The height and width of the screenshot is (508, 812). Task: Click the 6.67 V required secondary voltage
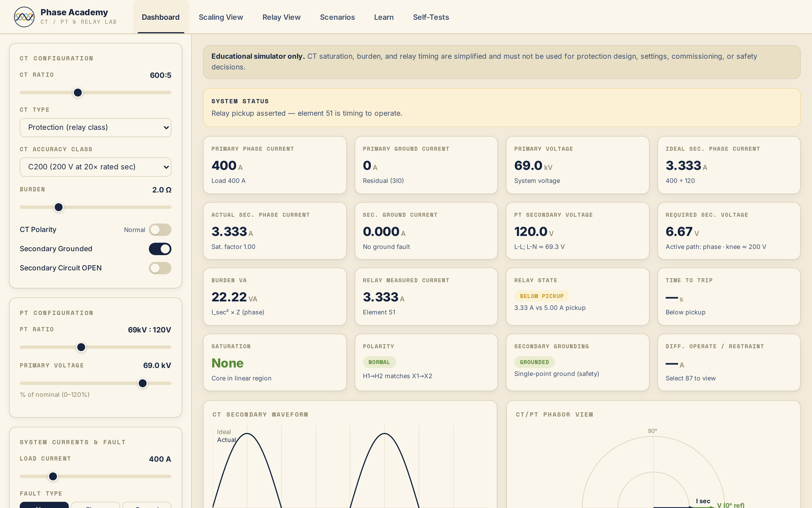tap(682, 231)
